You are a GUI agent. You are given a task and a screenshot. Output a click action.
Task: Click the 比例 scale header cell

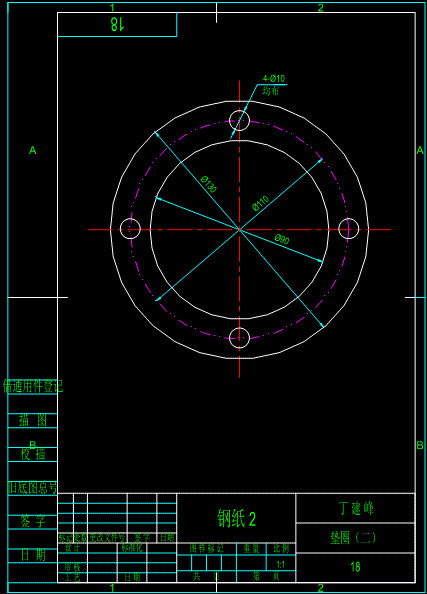click(281, 548)
